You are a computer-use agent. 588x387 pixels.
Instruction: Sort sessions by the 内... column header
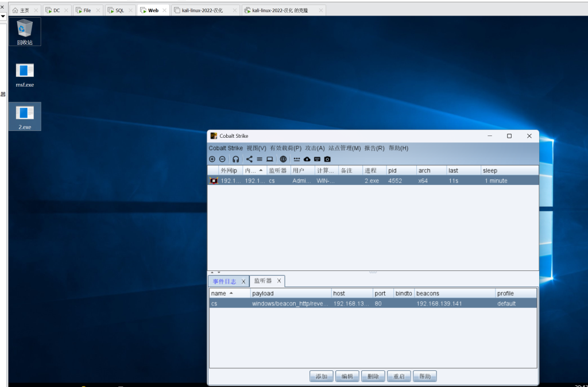254,171
